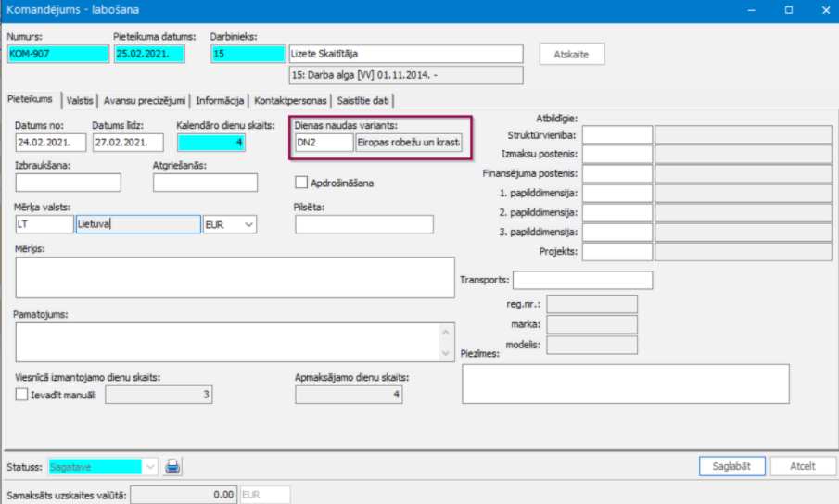Go to the Saistītie dati tab
This screenshot has width=839, height=504.
[x=362, y=100]
